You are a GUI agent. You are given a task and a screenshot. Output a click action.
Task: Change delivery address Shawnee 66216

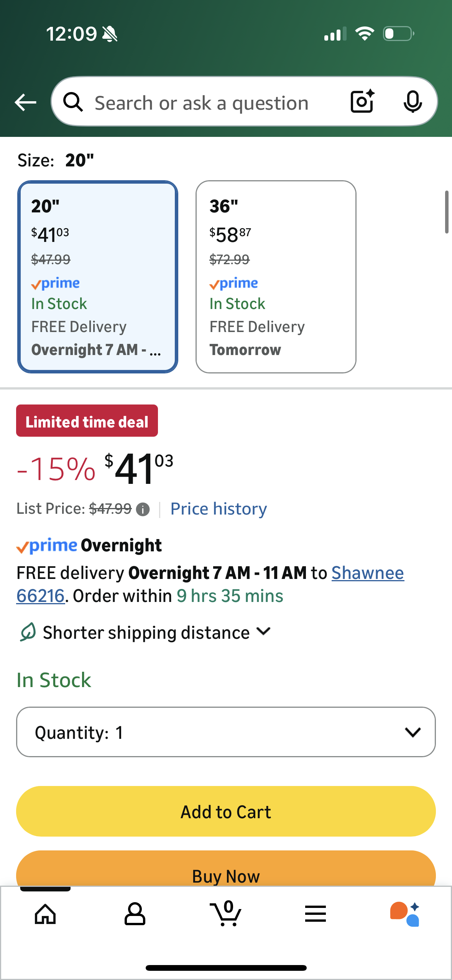pos(367,573)
